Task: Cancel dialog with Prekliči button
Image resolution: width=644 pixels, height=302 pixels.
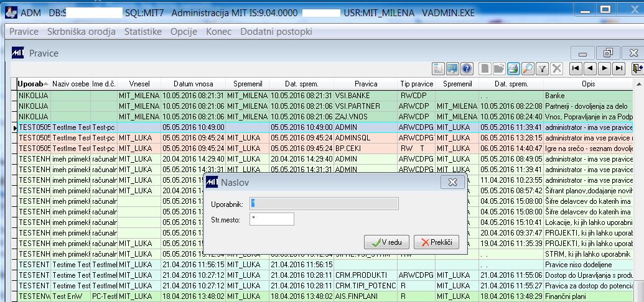Action: [x=436, y=242]
